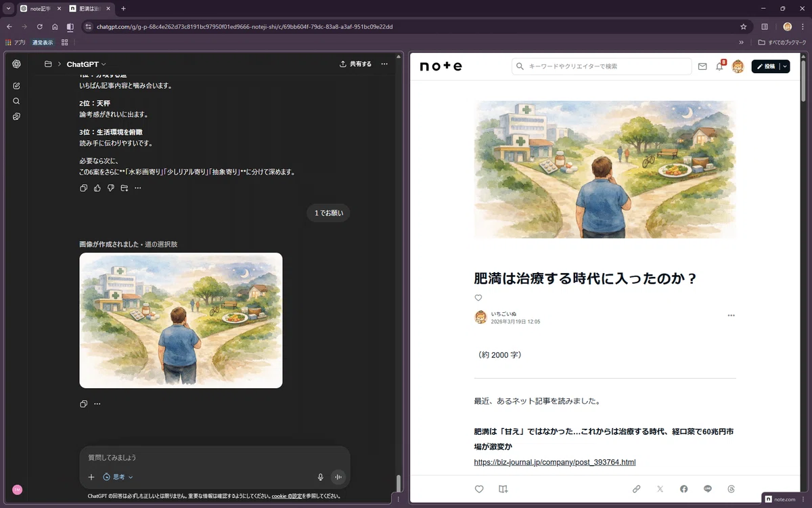812x508 pixels.
Task: Open the 通常表示 bookmark
Action: [43, 42]
